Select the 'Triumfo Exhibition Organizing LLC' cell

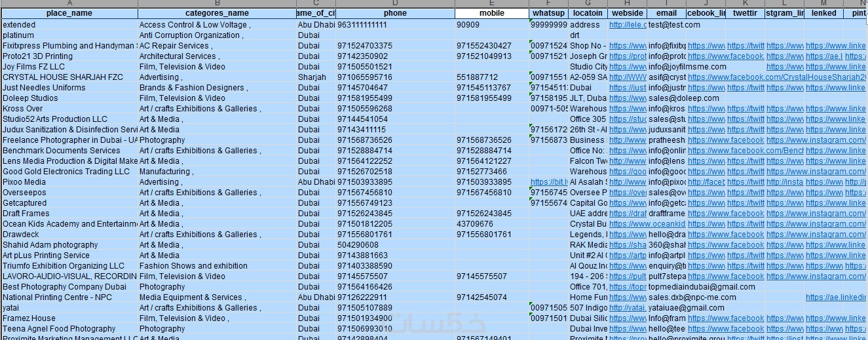click(x=69, y=266)
